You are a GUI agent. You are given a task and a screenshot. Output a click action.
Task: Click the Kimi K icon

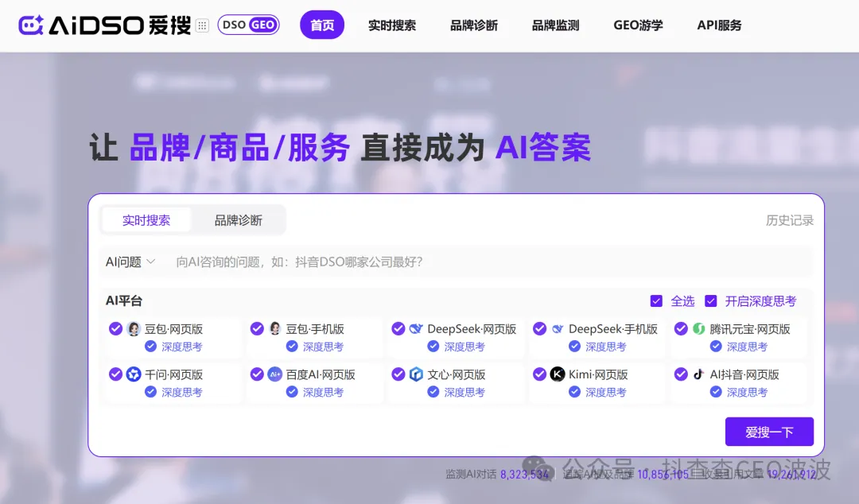coord(557,374)
